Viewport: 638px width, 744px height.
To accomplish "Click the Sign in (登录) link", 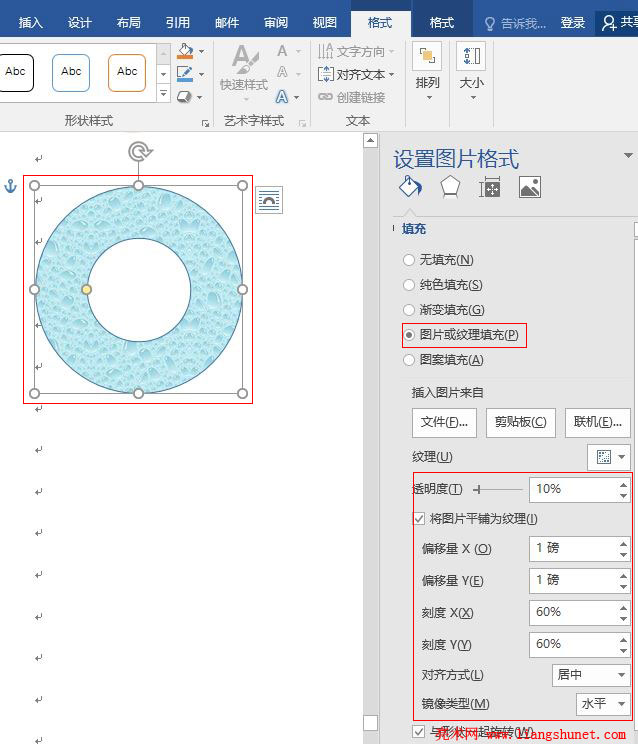I will click(572, 23).
